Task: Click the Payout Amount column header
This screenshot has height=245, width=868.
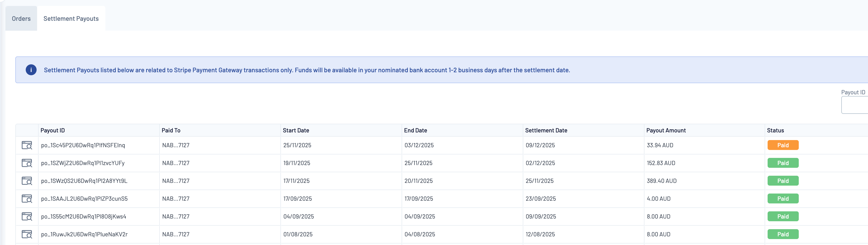Action: [666, 130]
